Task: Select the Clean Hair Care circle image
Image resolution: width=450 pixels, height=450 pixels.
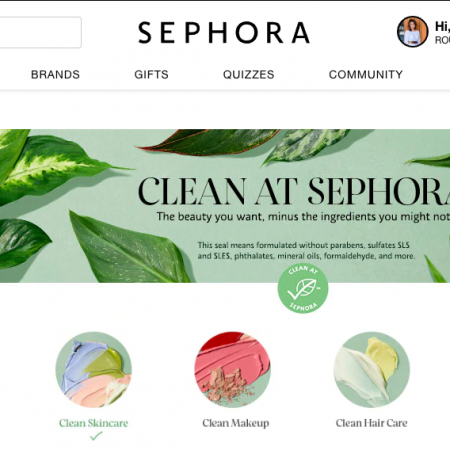Action: (x=371, y=369)
